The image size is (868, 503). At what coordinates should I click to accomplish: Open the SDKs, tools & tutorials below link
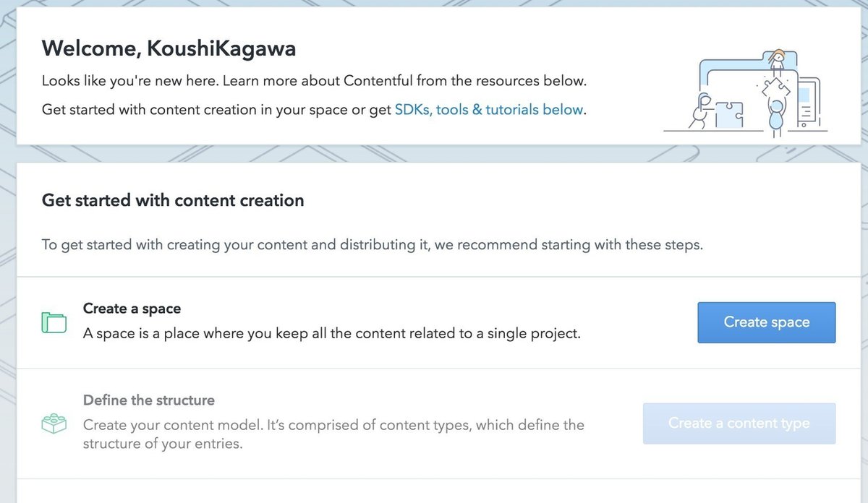pos(489,110)
